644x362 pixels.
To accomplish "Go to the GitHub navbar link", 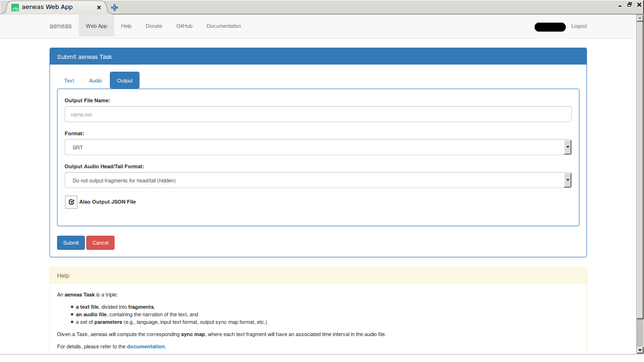I will [184, 26].
